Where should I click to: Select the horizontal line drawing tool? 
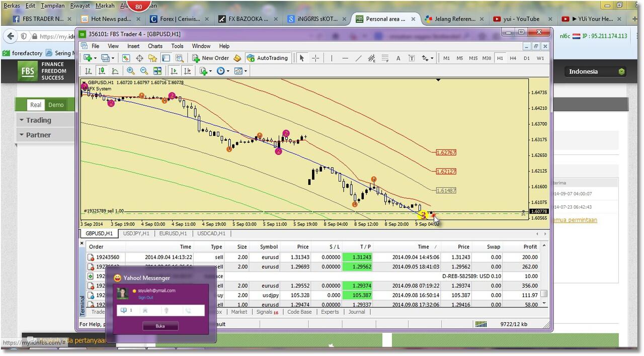[x=345, y=58]
